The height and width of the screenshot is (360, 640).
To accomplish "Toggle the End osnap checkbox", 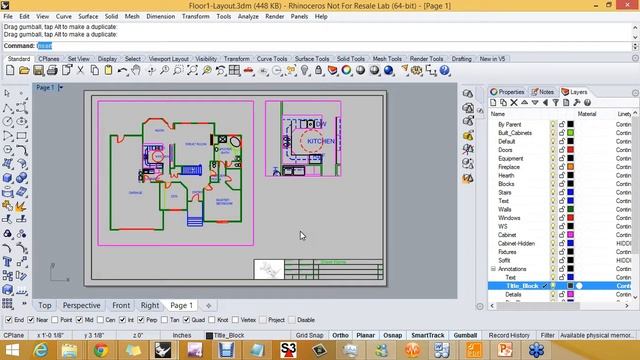I will coord(9,320).
